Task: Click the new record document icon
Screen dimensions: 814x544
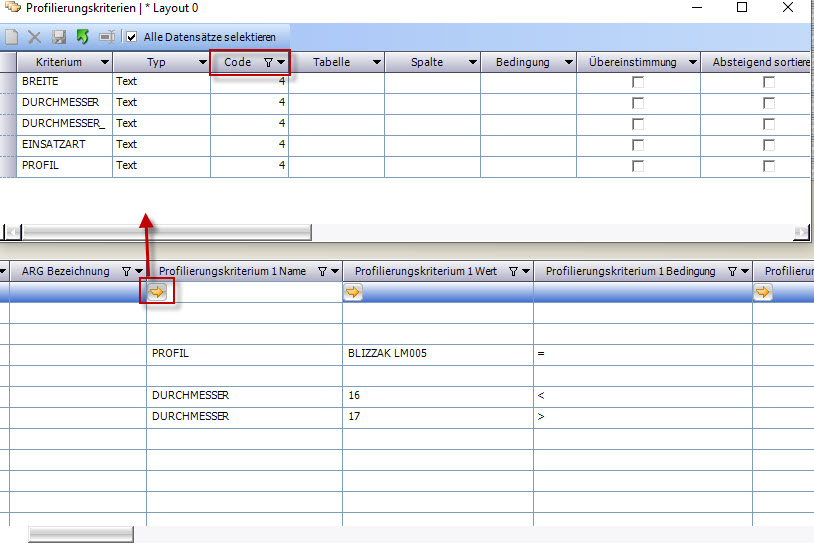Action: (12, 37)
